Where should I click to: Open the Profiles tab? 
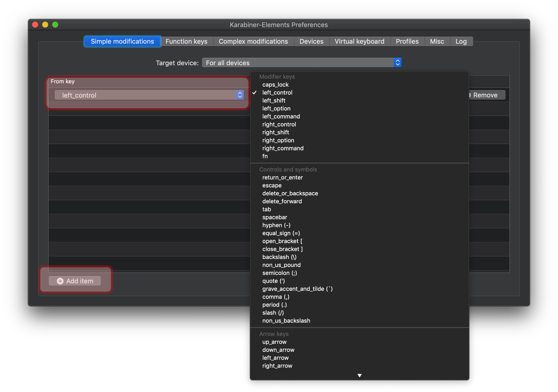407,41
